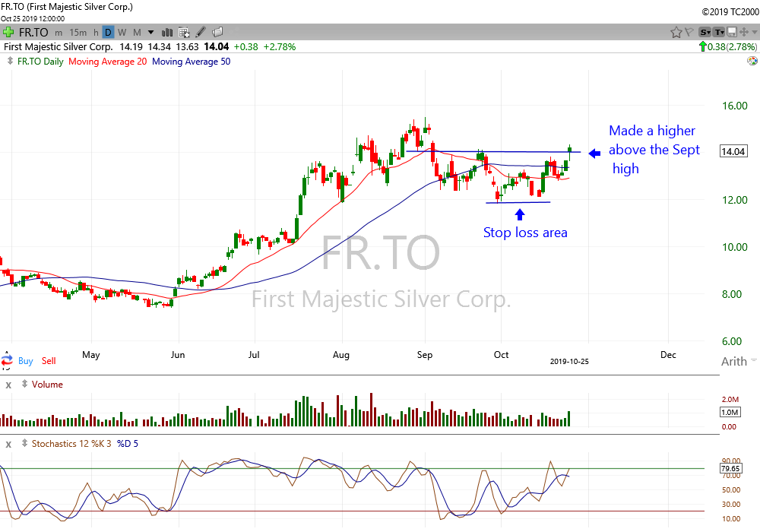This screenshot has width=760, height=532.
Task: Click the green up arrow change indicator
Action: click(x=703, y=46)
